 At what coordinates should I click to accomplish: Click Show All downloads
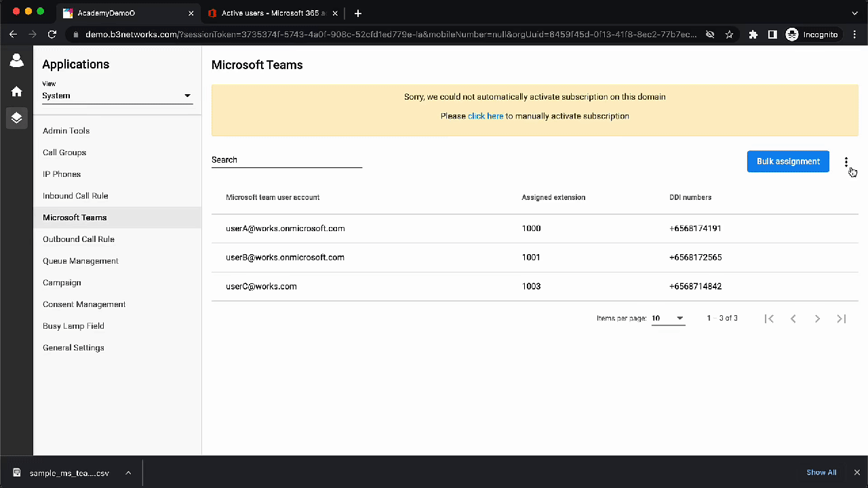(821, 472)
